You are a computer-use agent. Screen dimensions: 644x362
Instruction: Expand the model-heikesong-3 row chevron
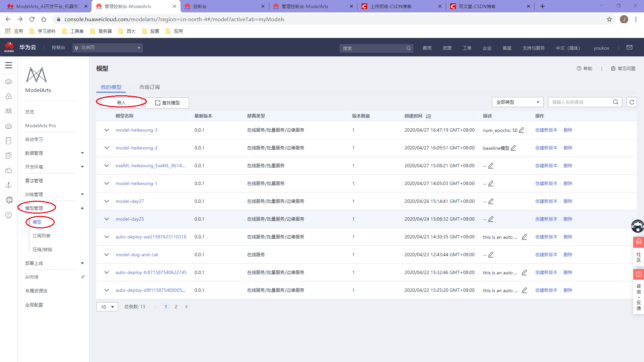(106, 130)
